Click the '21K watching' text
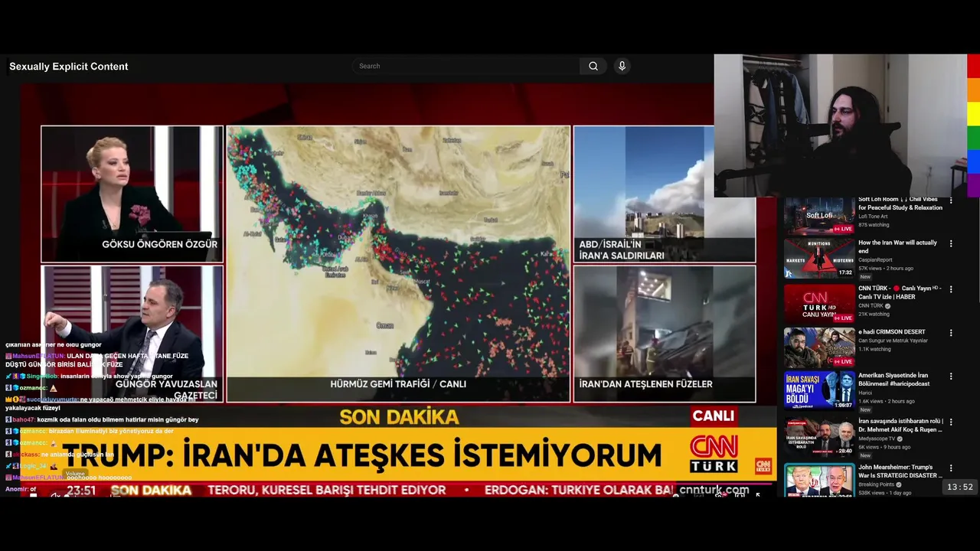 point(874,314)
